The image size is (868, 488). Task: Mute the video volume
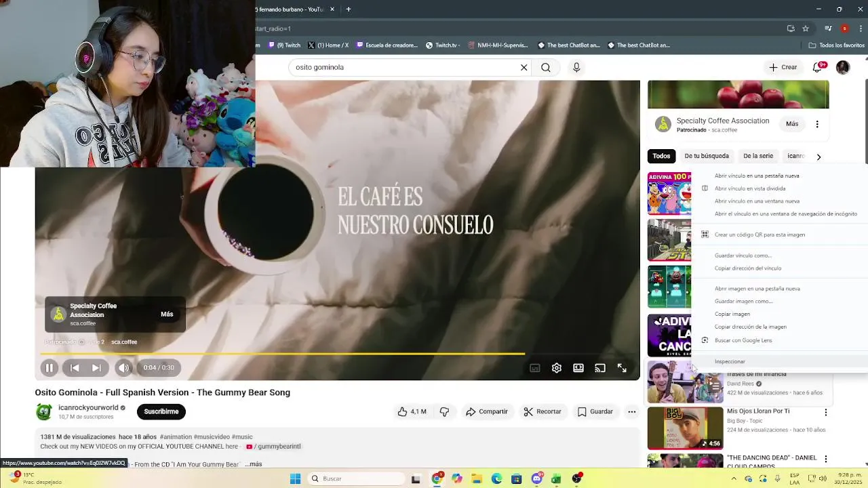coord(123,367)
